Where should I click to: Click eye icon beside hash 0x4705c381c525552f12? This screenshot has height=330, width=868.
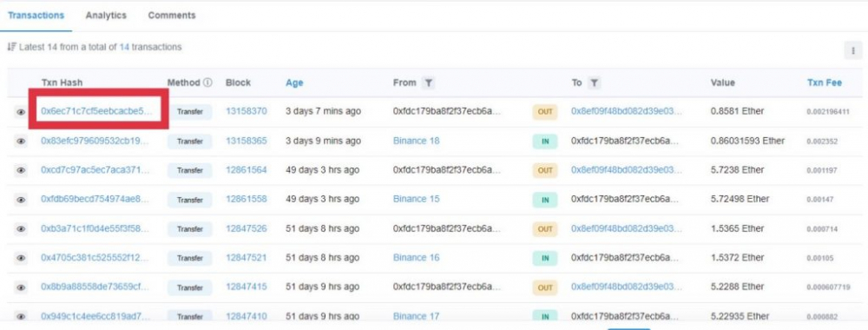pyautogui.click(x=21, y=258)
